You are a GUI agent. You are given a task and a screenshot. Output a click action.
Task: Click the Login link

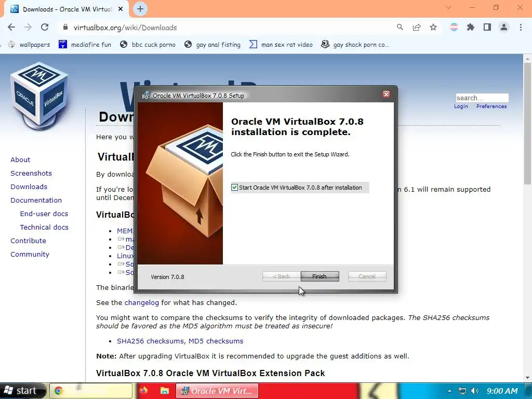click(461, 106)
